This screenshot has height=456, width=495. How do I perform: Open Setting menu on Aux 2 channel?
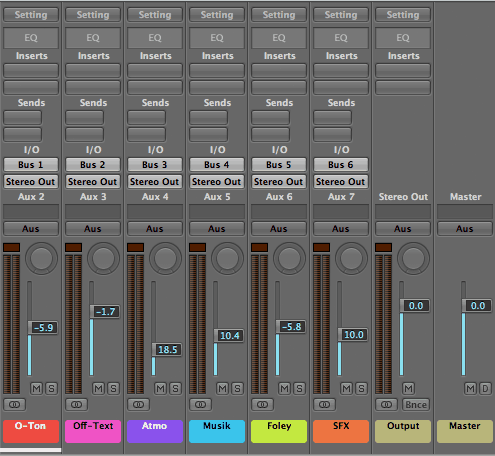(31, 15)
